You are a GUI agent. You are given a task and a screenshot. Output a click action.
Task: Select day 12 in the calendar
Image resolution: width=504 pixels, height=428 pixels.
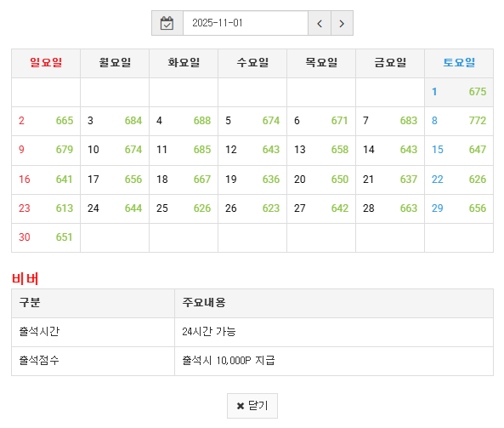point(252,151)
